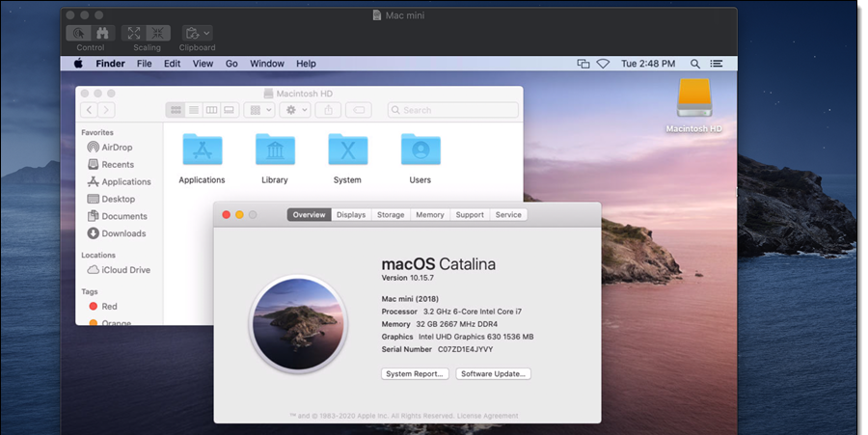Select Macintosh HD drive icon on desktop
Image resolution: width=868 pixels, height=435 pixels.
694,98
